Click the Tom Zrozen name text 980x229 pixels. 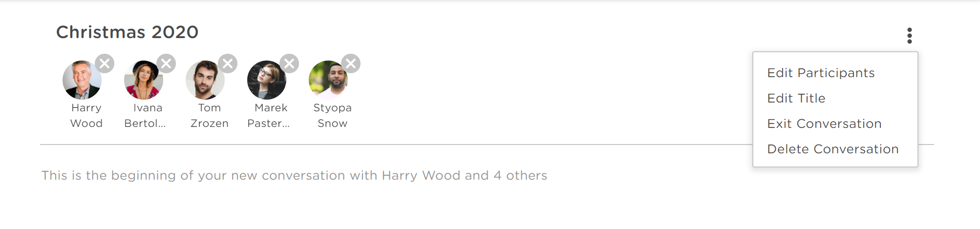click(210, 116)
